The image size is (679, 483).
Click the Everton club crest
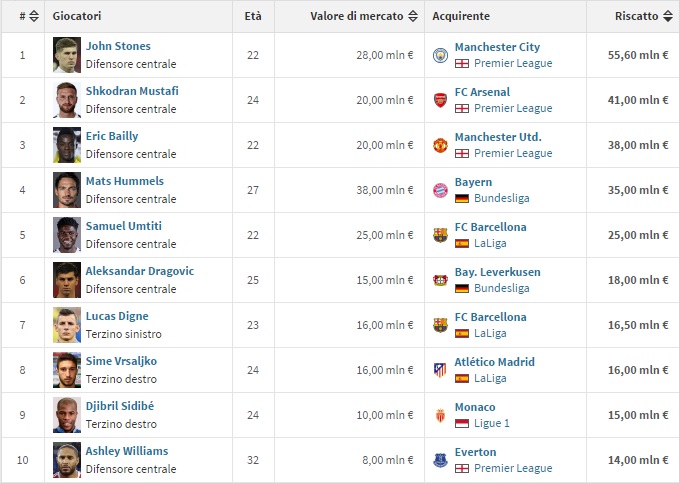(440, 460)
